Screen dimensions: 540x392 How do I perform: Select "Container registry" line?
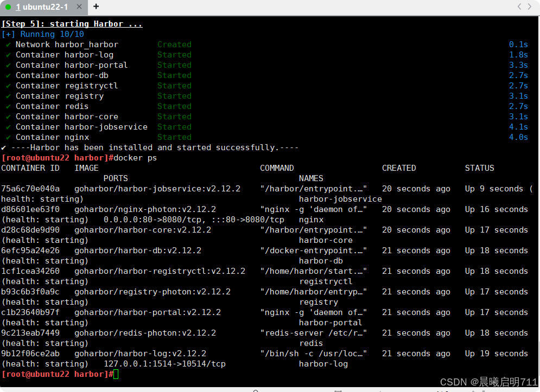coord(60,96)
